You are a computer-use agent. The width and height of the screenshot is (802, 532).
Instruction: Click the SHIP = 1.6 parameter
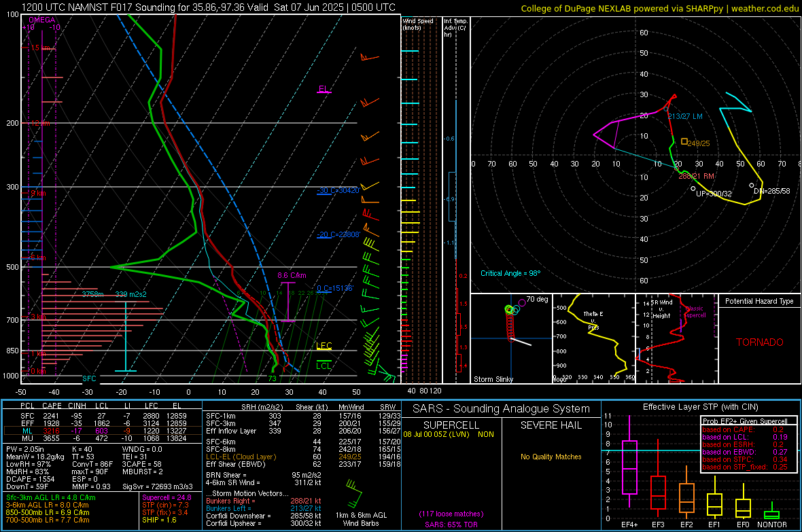tap(159, 520)
